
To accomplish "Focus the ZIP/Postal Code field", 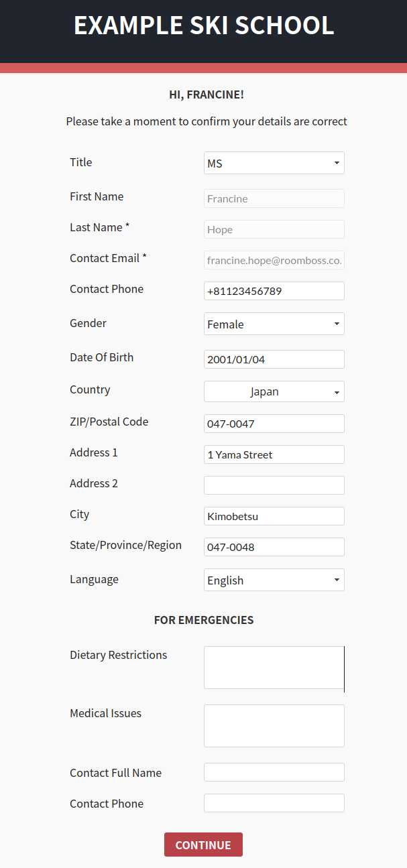I will click(x=274, y=424).
